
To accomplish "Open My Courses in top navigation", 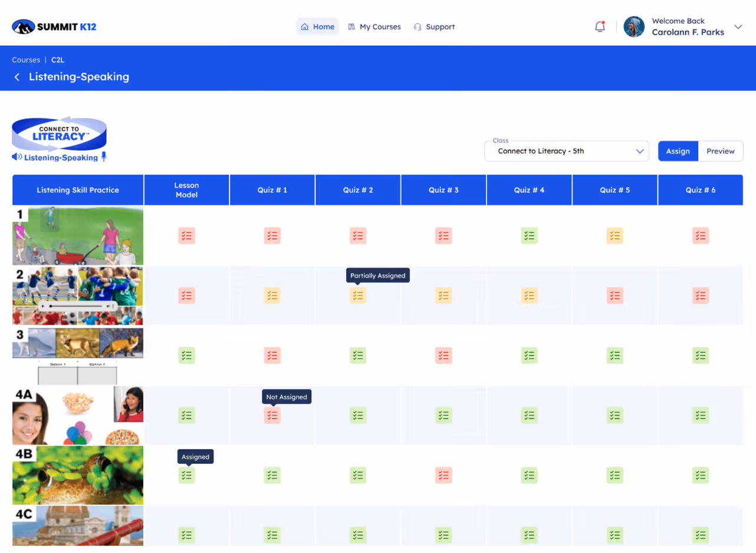I will [374, 27].
